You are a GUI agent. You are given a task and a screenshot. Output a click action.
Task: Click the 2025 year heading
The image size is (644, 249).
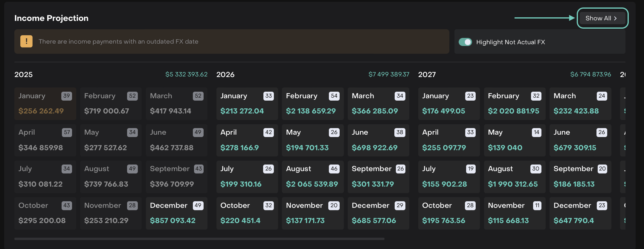tap(24, 75)
